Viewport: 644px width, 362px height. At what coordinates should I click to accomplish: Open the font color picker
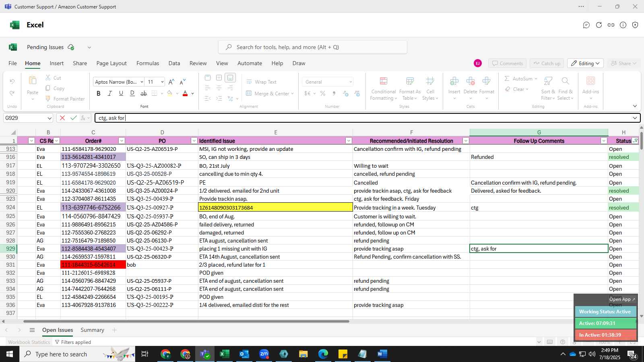click(x=193, y=93)
